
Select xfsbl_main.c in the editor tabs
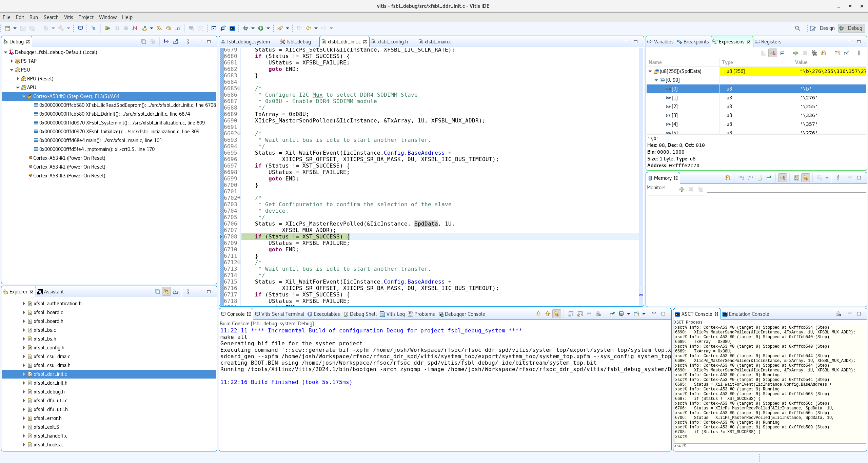(438, 41)
